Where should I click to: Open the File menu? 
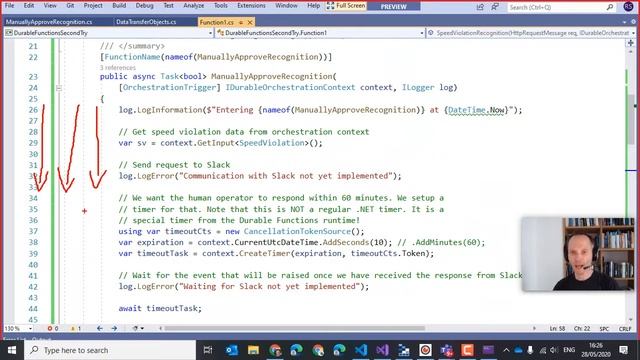click(x=9, y=6)
